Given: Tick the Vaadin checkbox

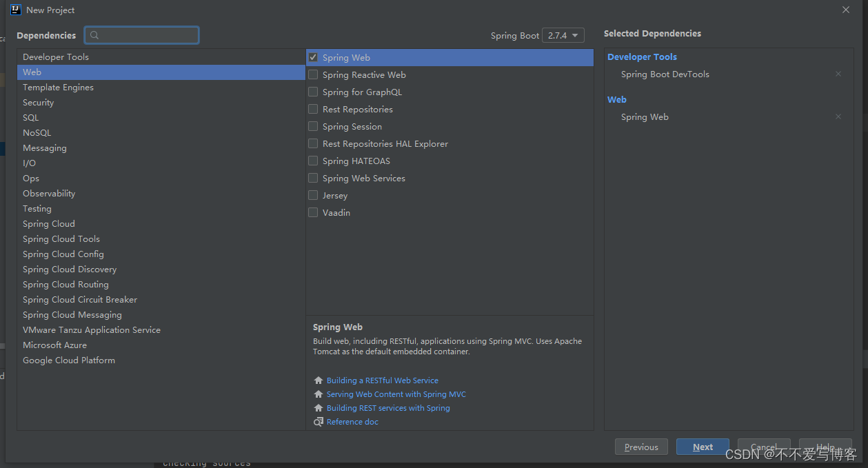Looking at the screenshot, I should point(313,212).
